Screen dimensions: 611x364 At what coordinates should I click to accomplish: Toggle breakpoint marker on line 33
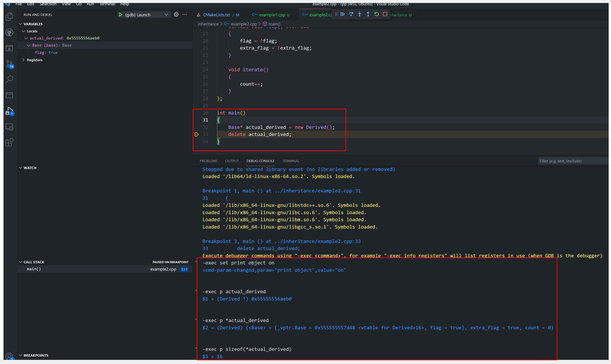tap(196, 134)
